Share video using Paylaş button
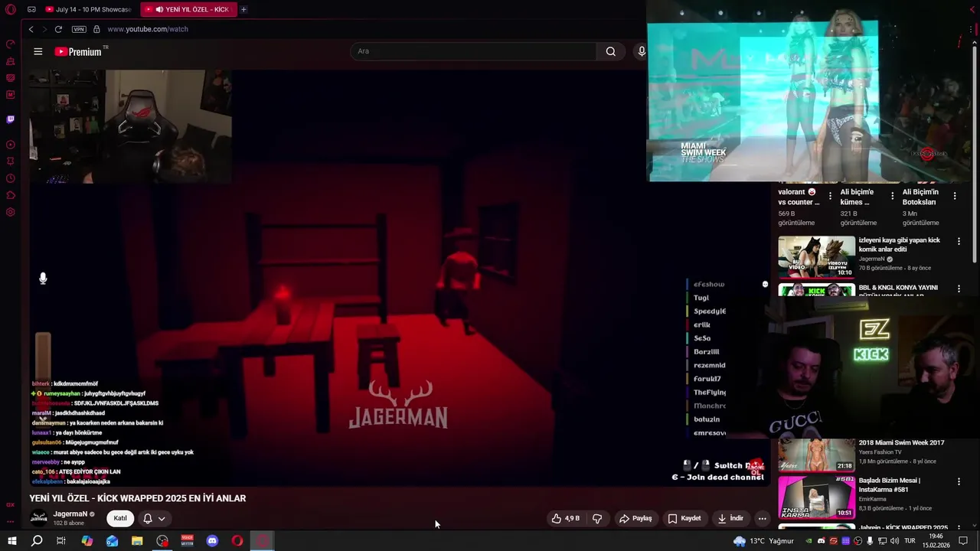 tap(635, 518)
